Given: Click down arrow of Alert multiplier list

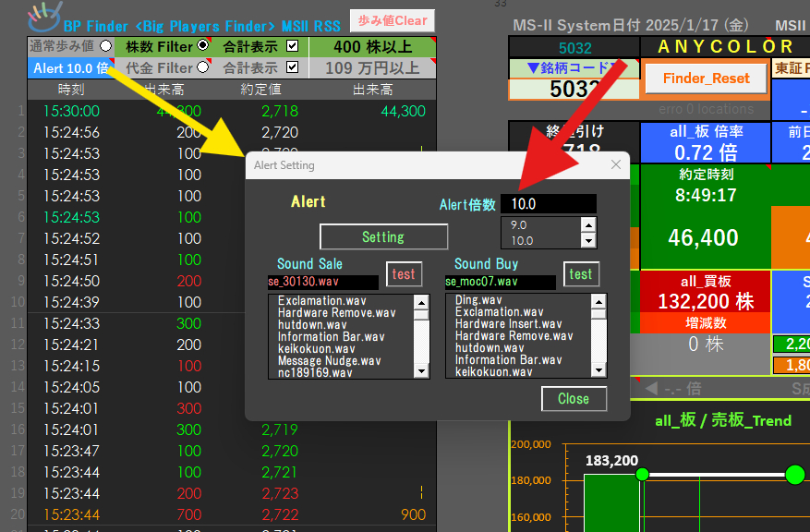Looking at the screenshot, I should click(588, 241).
